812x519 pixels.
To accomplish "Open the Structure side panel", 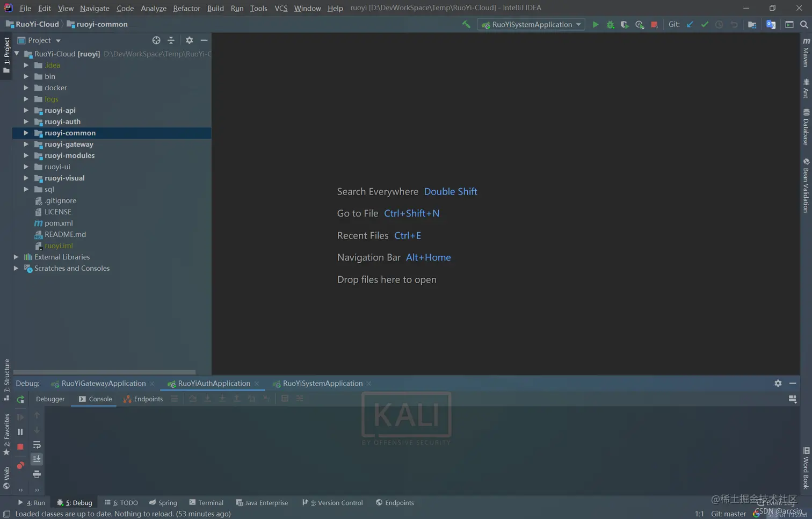I will 6,379.
